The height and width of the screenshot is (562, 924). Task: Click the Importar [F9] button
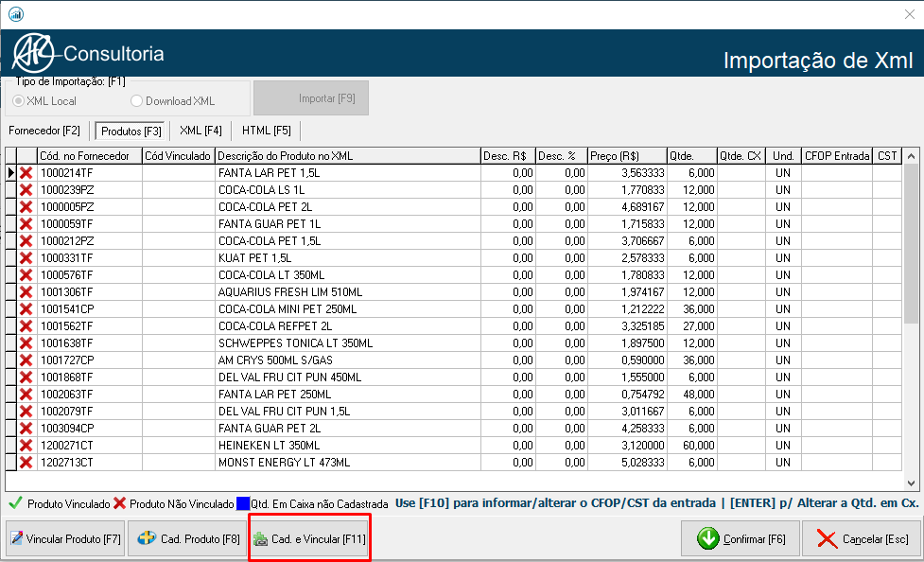(311, 97)
